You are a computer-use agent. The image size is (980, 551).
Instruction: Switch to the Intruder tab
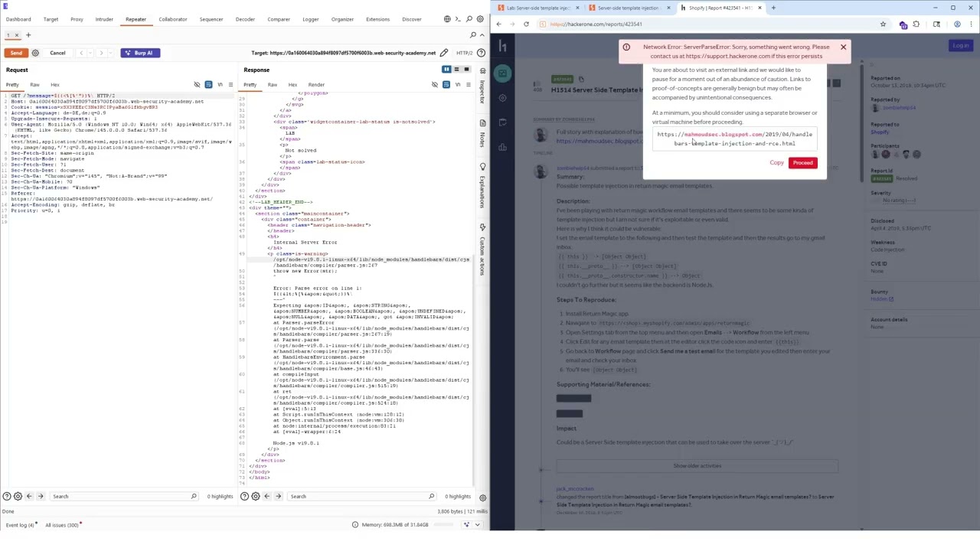click(x=104, y=19)
